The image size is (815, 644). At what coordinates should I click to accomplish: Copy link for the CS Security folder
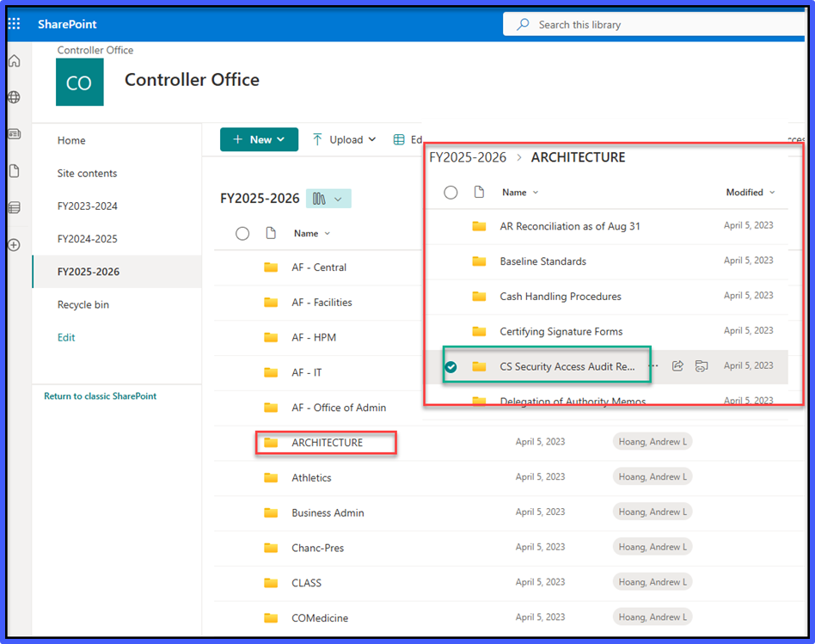(x=702, y=365)
